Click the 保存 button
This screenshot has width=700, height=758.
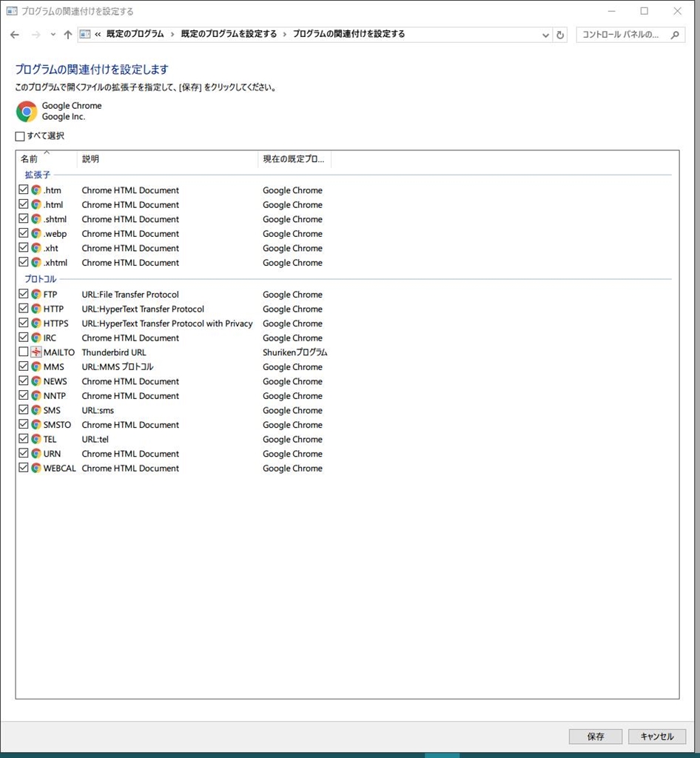[595, 737]
